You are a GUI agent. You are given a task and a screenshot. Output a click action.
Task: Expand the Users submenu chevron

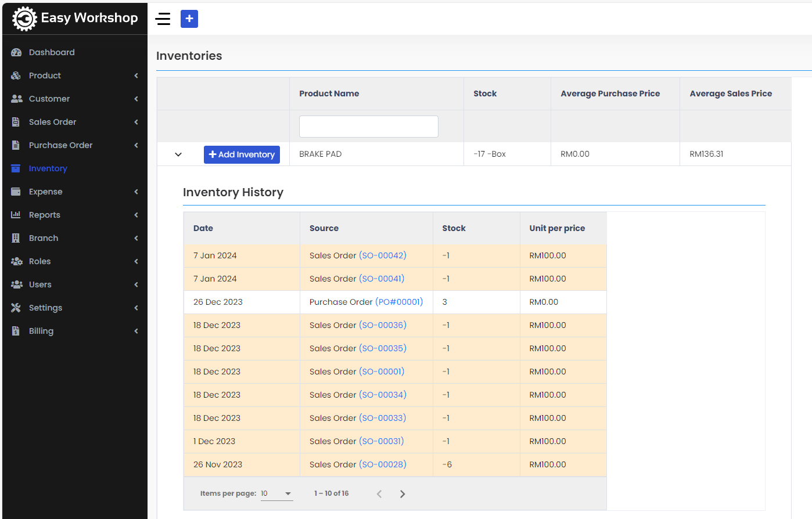[x=136, y=284]
